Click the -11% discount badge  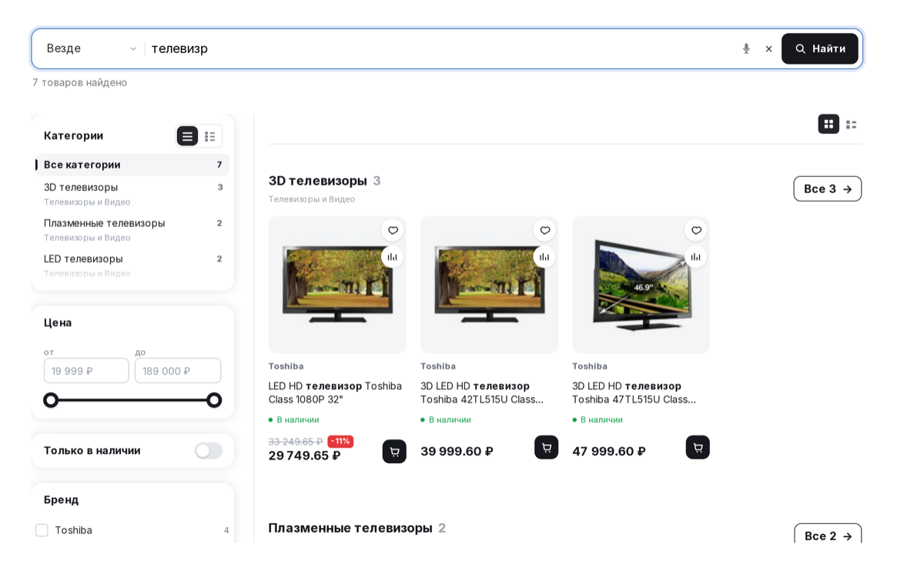tap(340, 442)
